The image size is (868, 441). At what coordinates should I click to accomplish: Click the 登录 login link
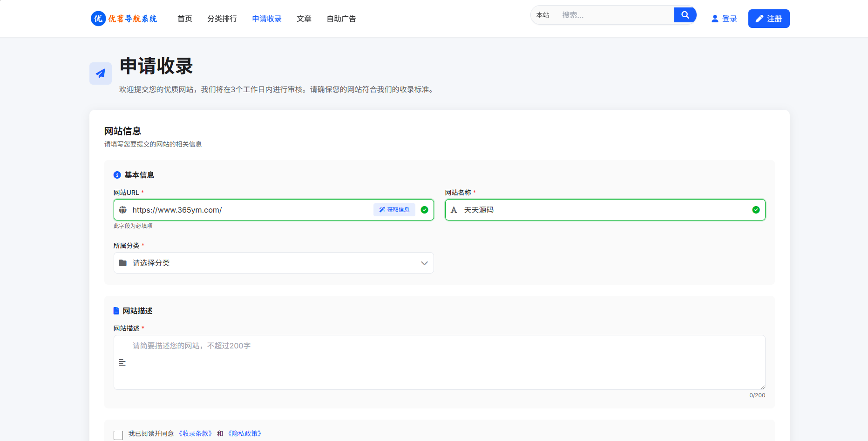pos(724,19)
